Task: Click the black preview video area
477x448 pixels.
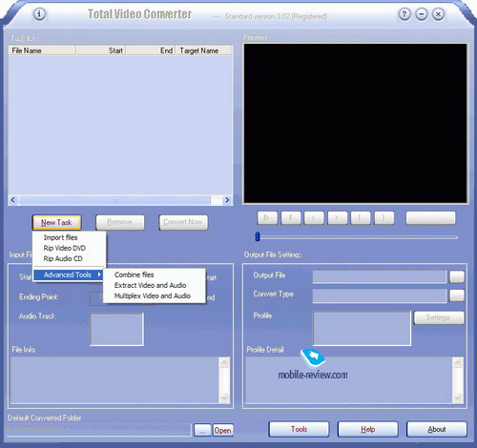Action: click(x=355, y=123)
